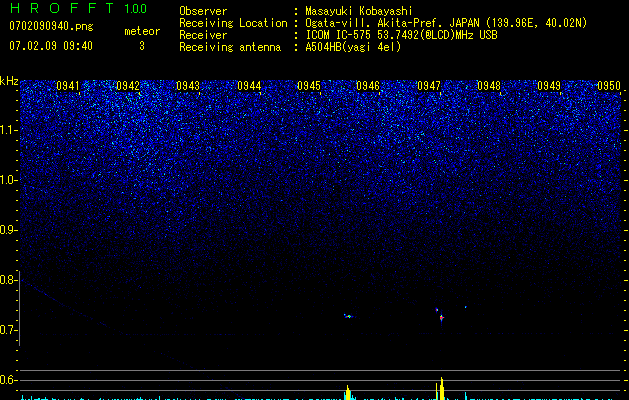
Task: Click the 1.0 kHz axis label
Action: 9,180
